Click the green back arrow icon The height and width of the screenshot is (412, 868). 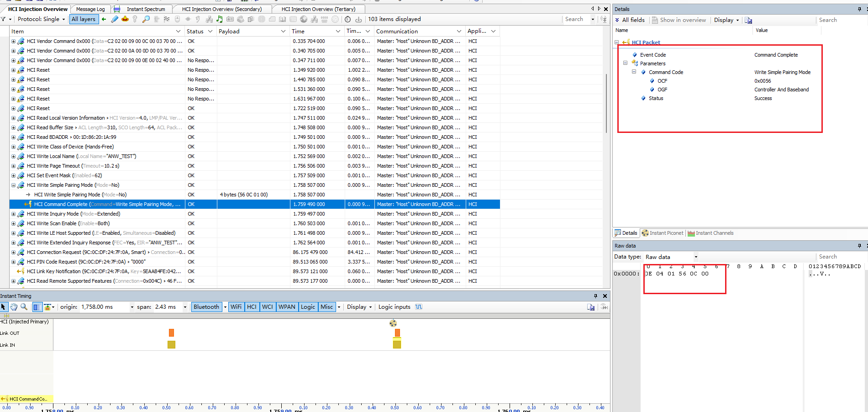click(x=104, y=19)
